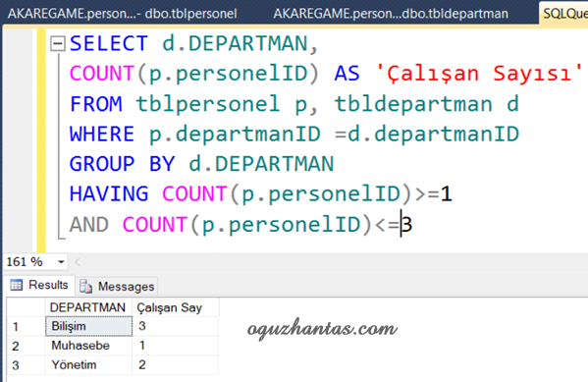Viewport: 588px width, 382px height.
Task: Click the WHERE keyword in the query
Action: [102, 134]
